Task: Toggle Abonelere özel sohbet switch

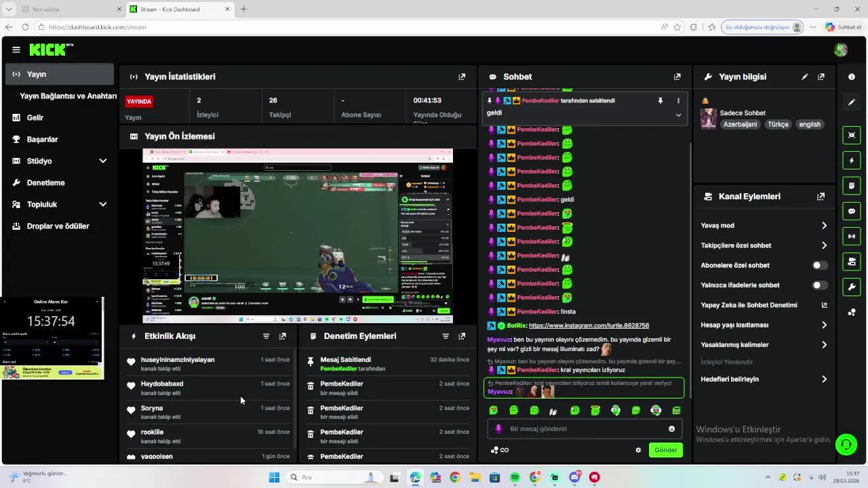Action: pos(820,266)
